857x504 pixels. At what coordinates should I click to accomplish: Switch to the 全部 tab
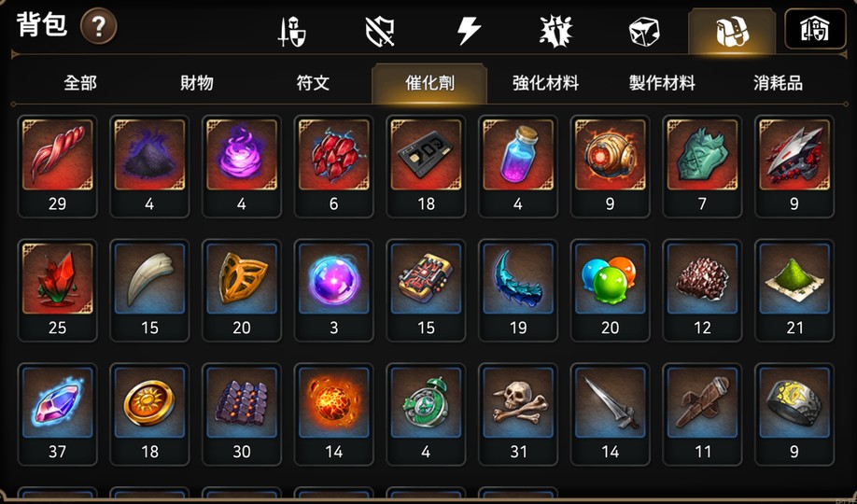pos(80,83)
